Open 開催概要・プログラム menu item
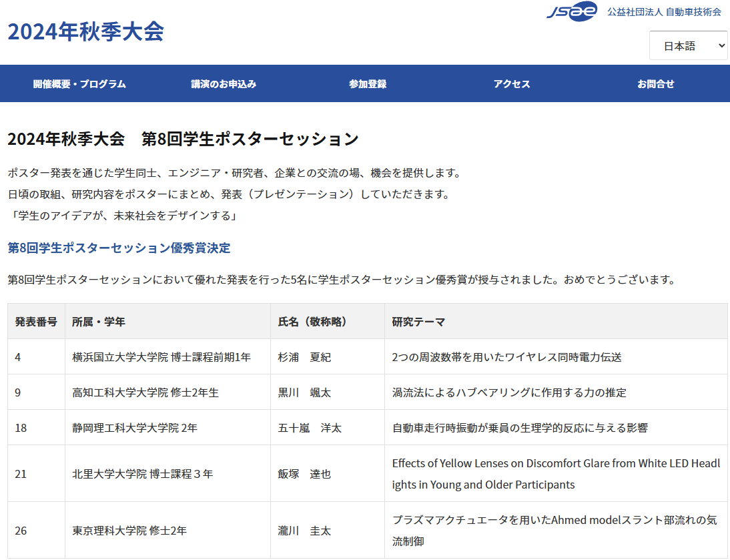This screenshot has height=560, width=730. [x=79, y=84]
